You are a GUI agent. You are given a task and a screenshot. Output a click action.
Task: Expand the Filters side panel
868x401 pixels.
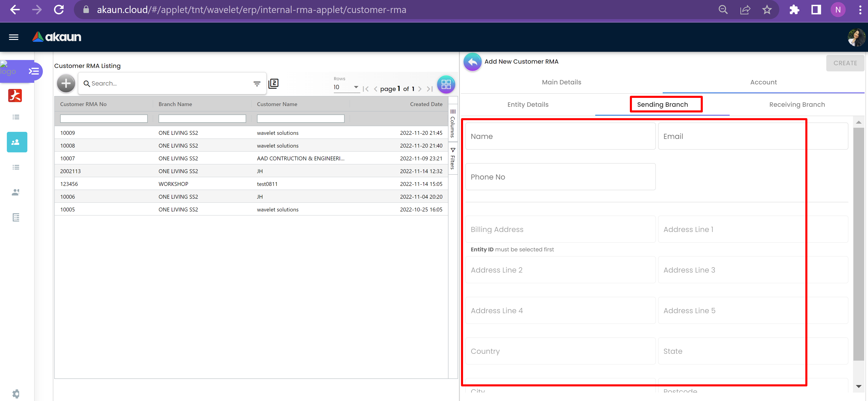[453, 158]
